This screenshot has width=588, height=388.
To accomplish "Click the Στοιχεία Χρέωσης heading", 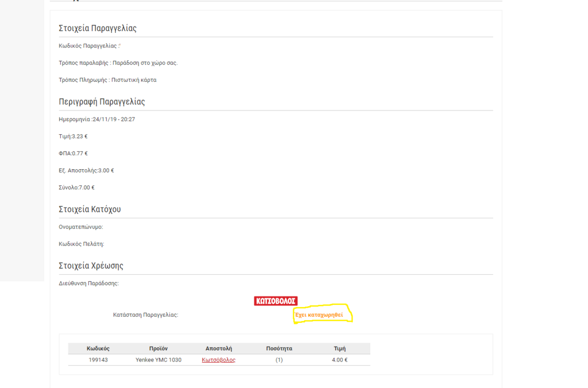I will pos(91,266).
